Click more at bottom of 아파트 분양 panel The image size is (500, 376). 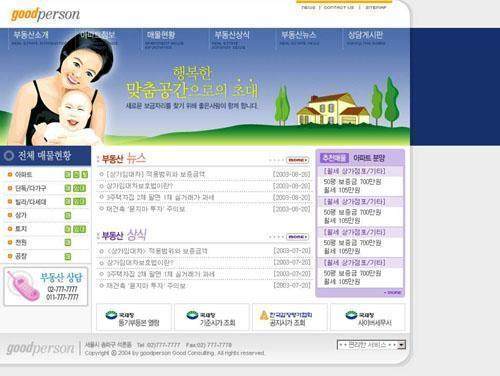[393, 293]
